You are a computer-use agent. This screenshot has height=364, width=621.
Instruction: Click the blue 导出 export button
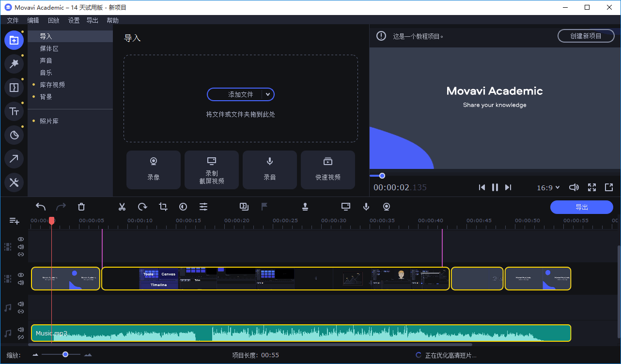click(x=581, y=207)
